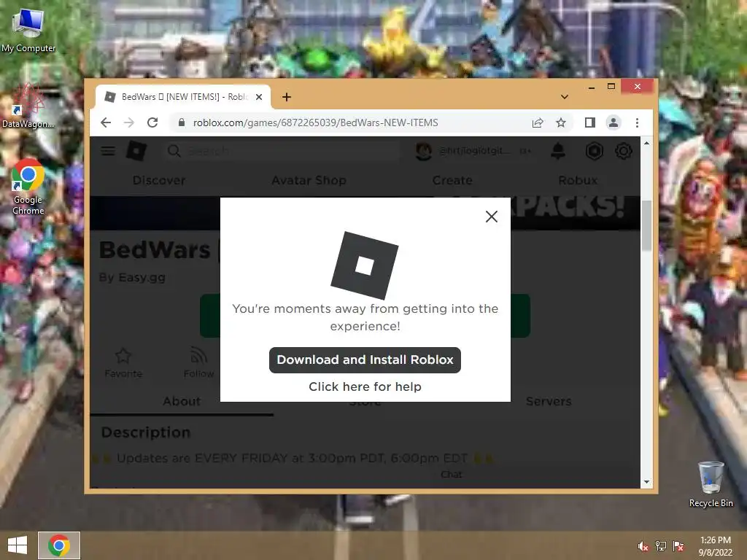Maximize the Chrome window
This screenshot has width=747, height=560.
(x=611, y=87)
